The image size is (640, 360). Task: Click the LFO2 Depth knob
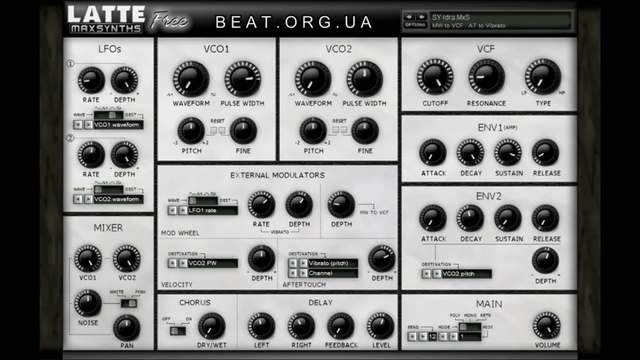point(124,155)
